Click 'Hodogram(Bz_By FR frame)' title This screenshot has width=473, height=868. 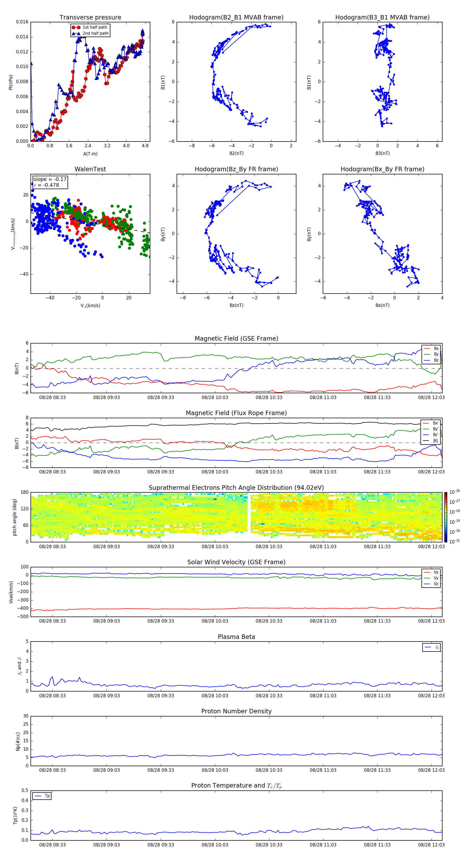tap(236, 169)
